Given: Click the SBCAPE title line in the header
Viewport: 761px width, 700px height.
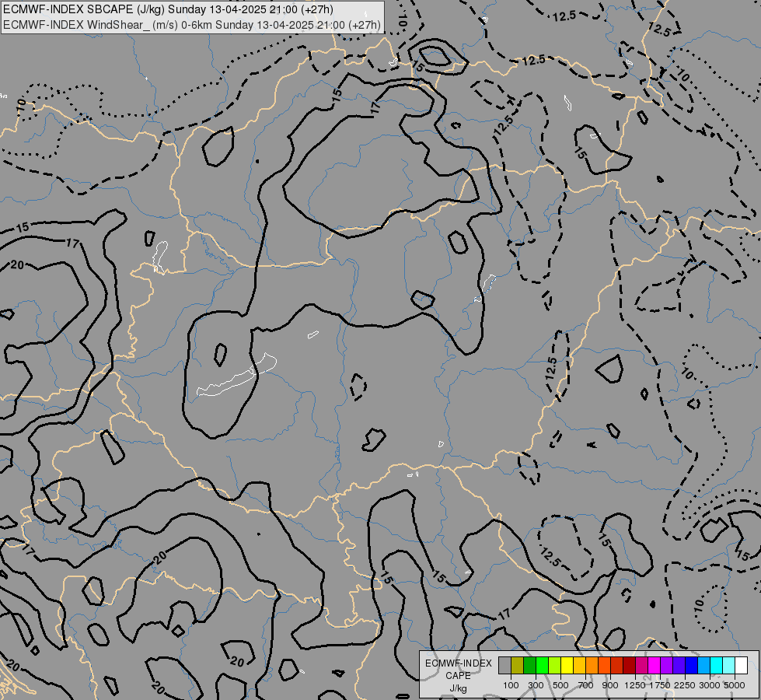Looking at the screenshot, I should (x=168, y=9).
